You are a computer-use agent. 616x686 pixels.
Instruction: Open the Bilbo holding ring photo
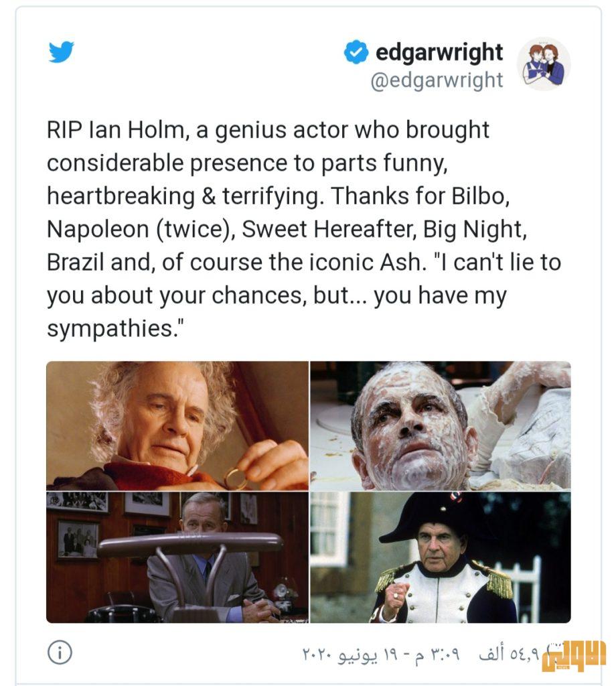point(177,425)
